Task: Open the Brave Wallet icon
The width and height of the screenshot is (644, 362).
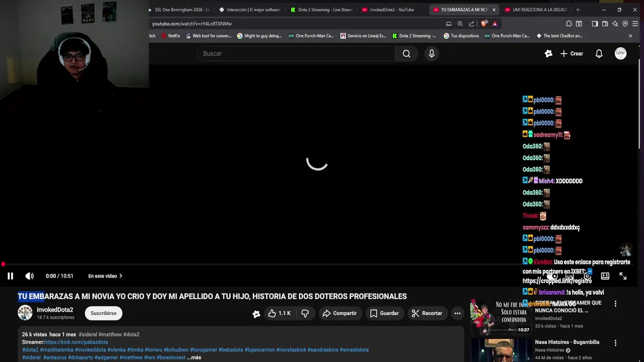Action: click(605, 24)
